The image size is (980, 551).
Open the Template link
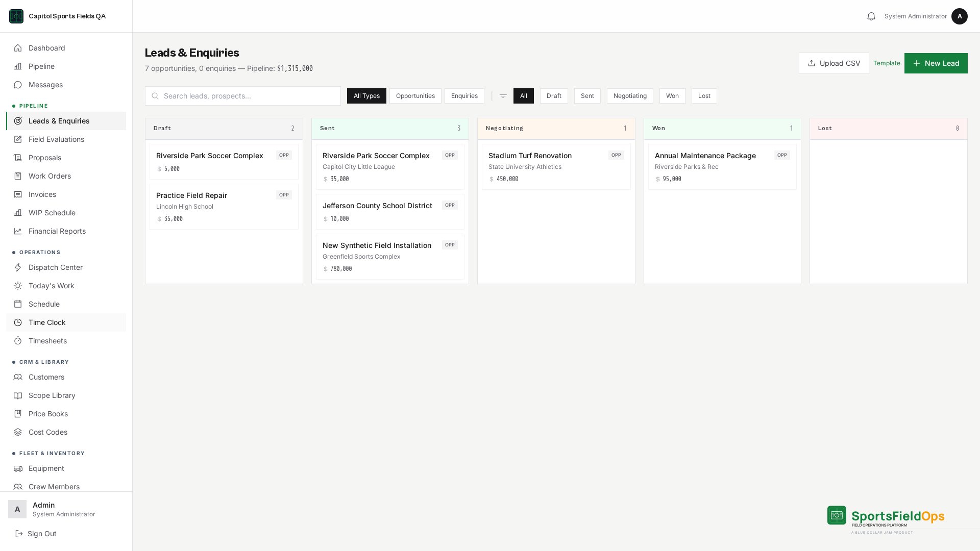[x=887, y=63]
